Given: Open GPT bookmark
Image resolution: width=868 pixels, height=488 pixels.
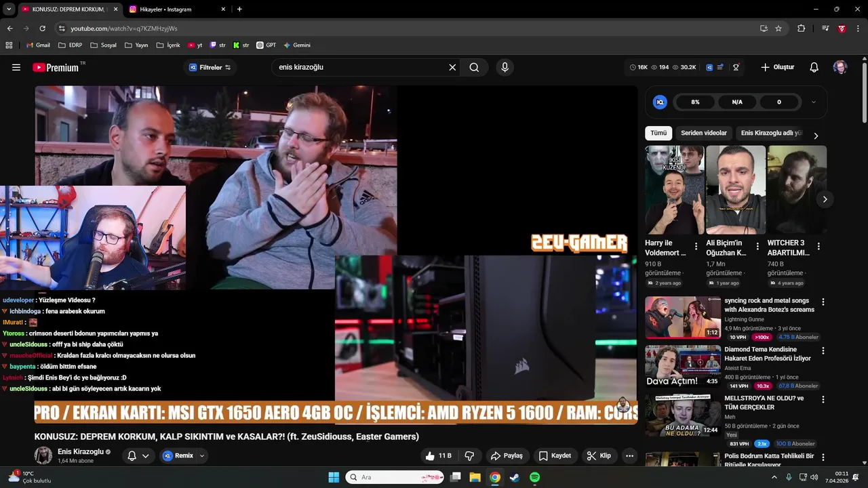Looking at the screenshot, I should (x=266, y=45).
